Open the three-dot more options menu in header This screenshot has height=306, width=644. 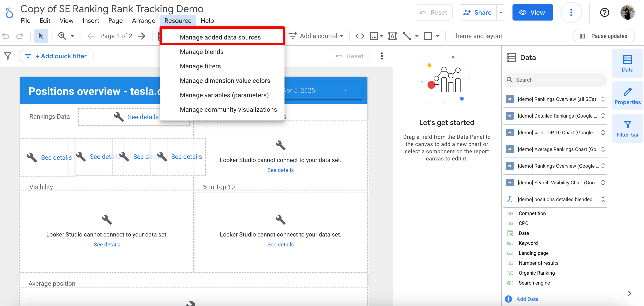pos(571,12)
